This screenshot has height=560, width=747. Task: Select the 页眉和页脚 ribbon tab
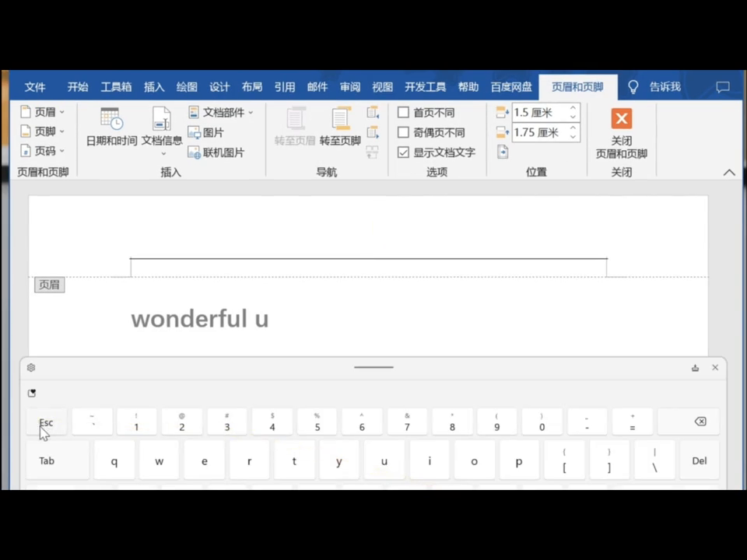tap(577, 86)
